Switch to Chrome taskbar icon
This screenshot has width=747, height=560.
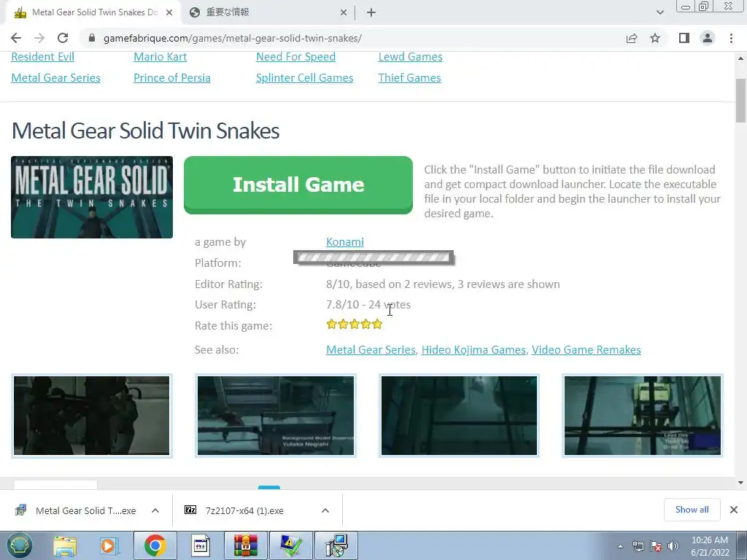point(155,545)
